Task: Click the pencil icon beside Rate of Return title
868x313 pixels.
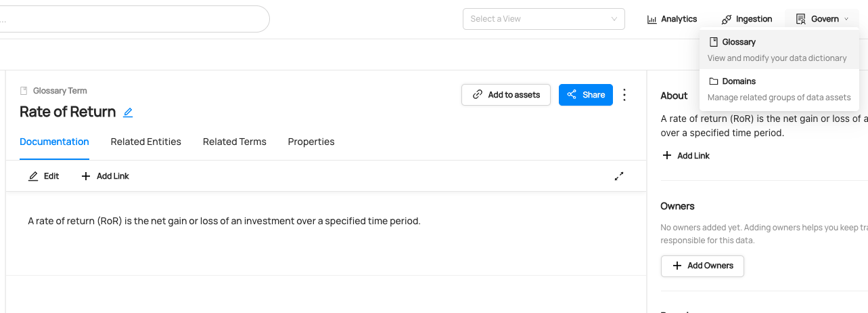Action: pos(128,112)
